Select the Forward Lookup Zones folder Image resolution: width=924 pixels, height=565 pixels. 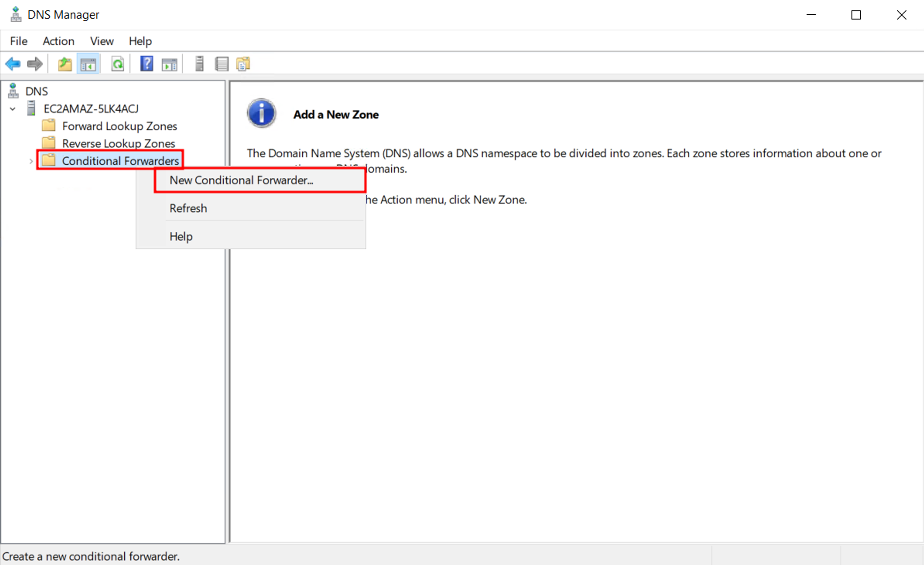pos(119,126)
